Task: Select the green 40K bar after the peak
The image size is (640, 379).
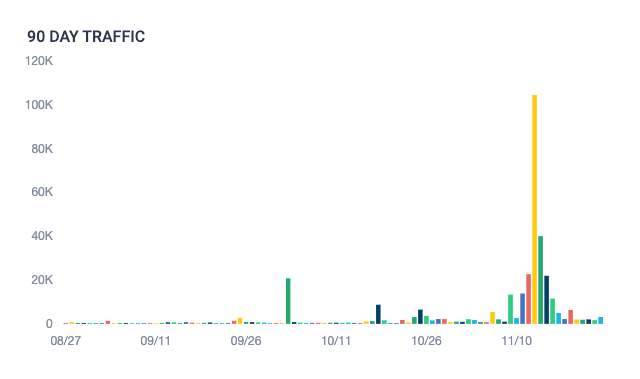Action: click(540, 280)
